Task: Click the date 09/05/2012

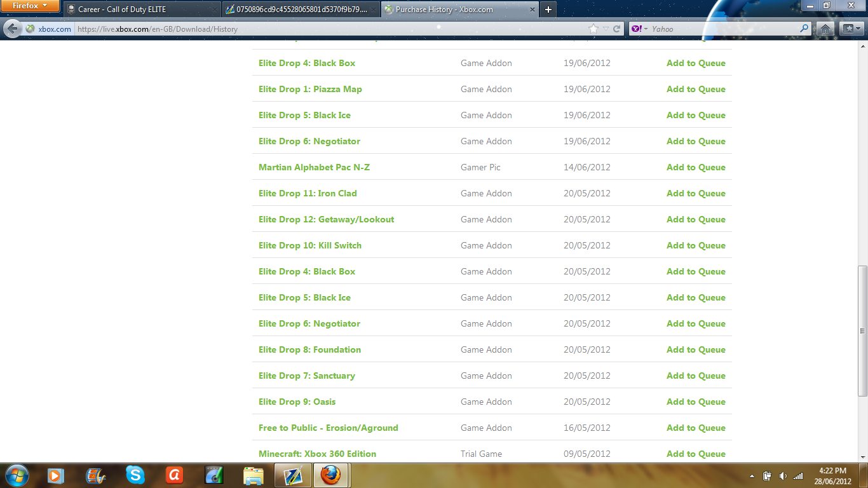Action: click(587, 454)
